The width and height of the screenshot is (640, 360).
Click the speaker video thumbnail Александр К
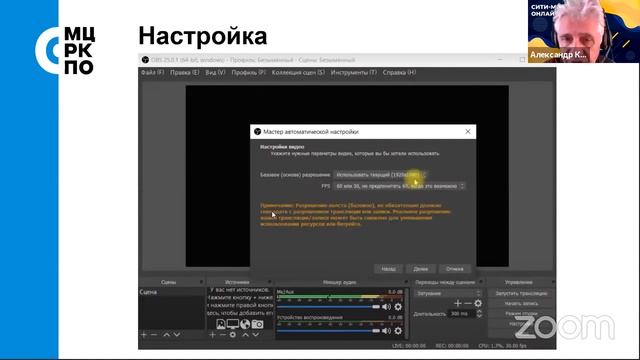pyautogui.click(x=584, y=31)
